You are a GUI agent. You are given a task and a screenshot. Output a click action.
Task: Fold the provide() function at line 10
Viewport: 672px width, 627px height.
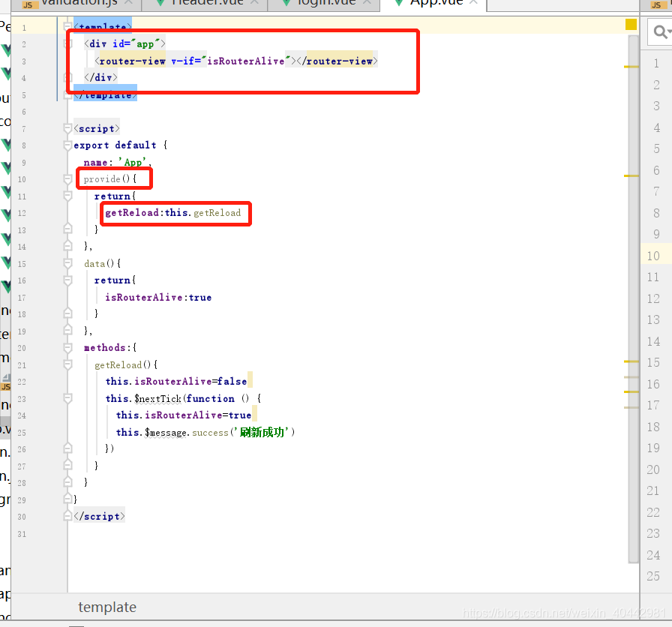pyautogui.click(x=67, y=179)
